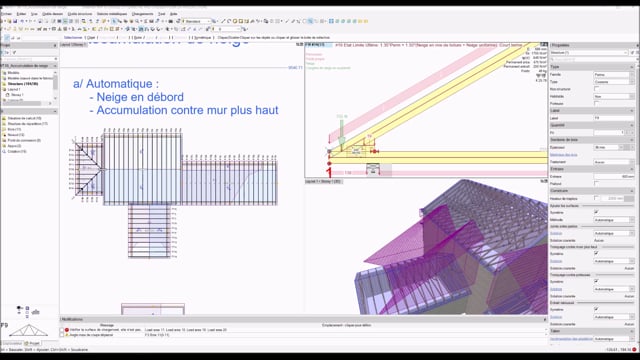
Task: Click the Label field containing F9
Action: [614, 118]
